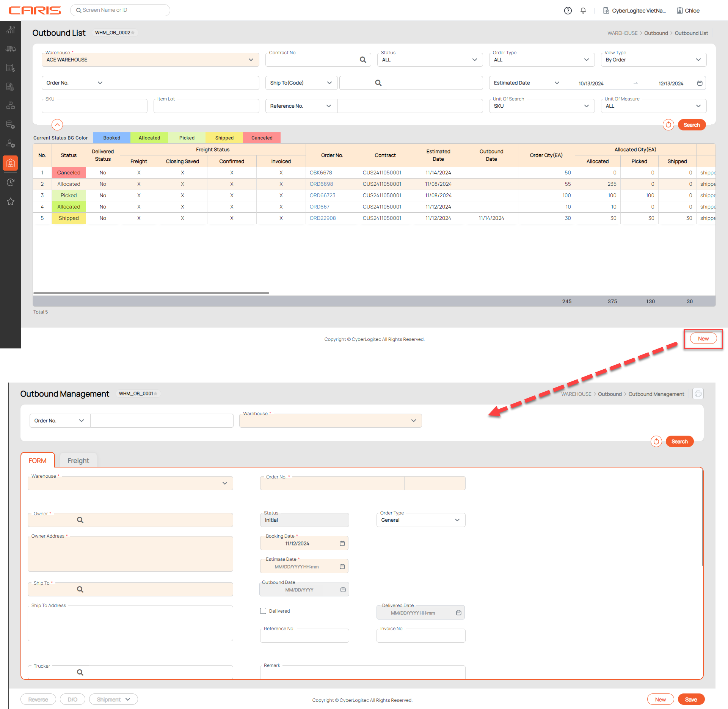This screenshot has width=728, height=709.
Task: Click the Contract No. search magnifier
Action: [363, 60]
